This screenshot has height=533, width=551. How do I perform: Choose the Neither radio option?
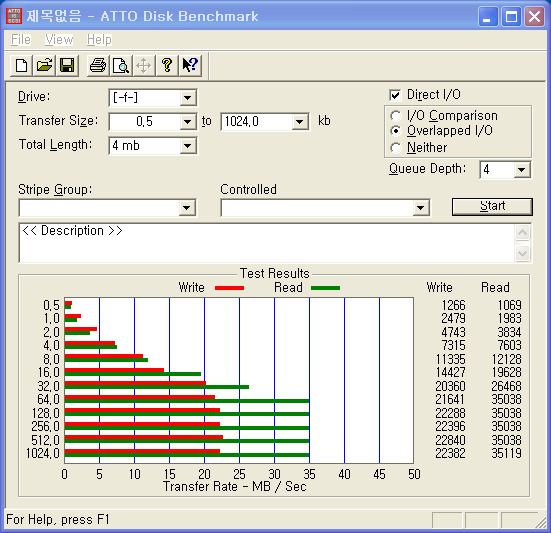(x=395, y=148)
